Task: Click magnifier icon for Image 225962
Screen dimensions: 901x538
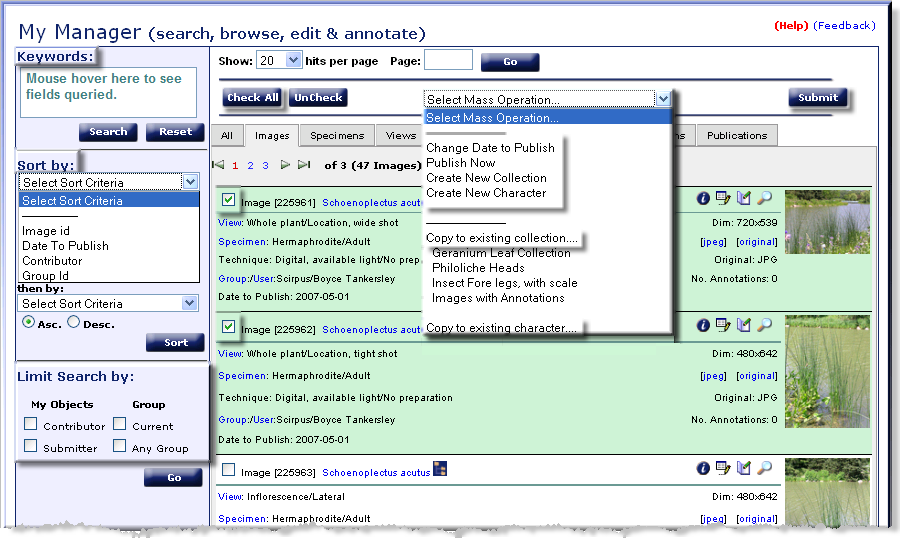Action: coord(764,326)
